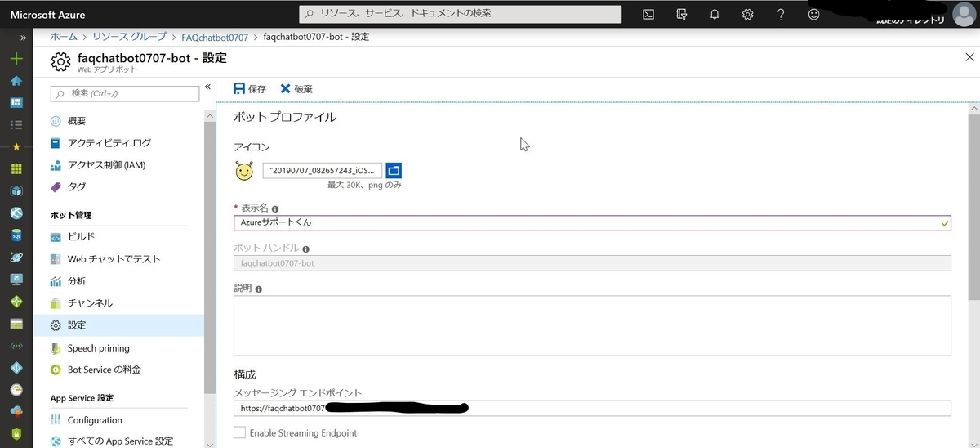
Task: Open Dashboard icon in left rail
Action: 16,103
